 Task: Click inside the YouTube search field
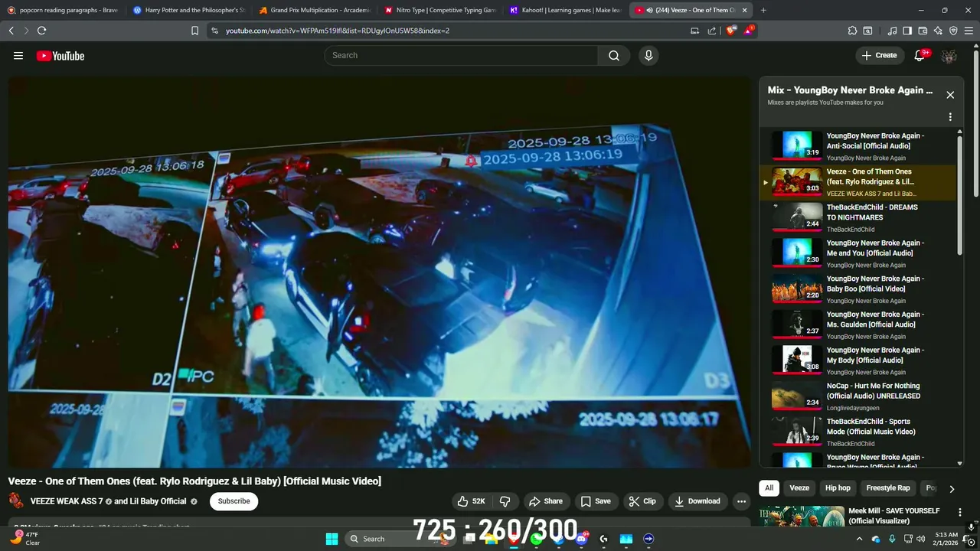pyautogui.click(x=461, y=55)
